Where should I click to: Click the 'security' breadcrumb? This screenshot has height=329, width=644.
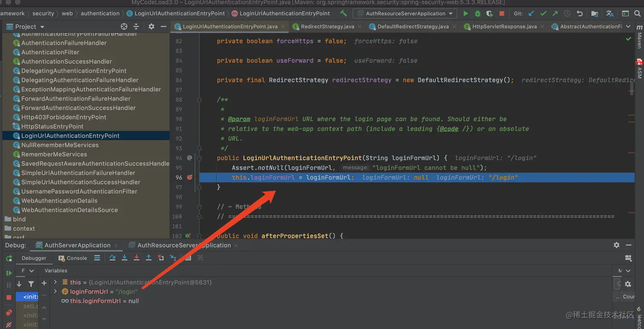coord(43,13)
